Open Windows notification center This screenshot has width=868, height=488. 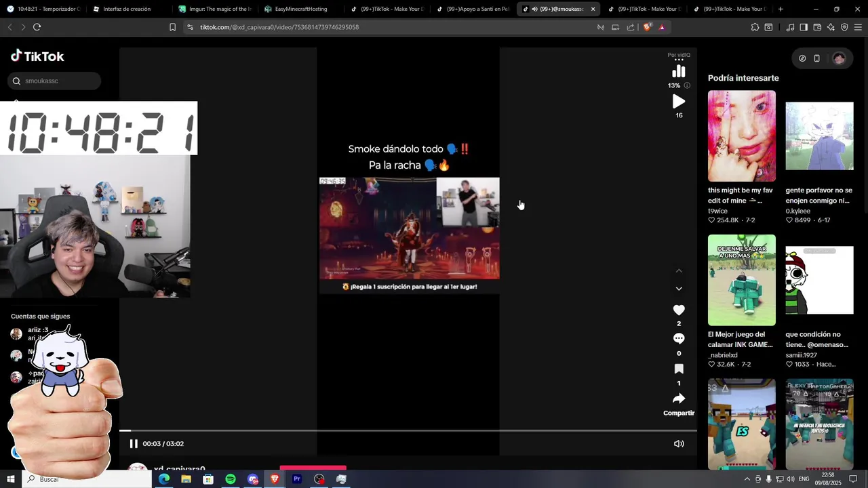pyautogui.click(x=853, y=479)
